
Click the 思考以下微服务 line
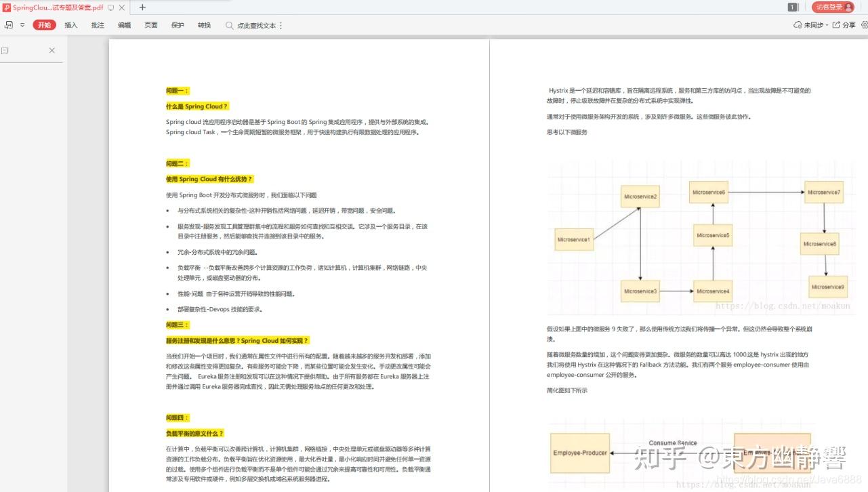click(566, 132)
